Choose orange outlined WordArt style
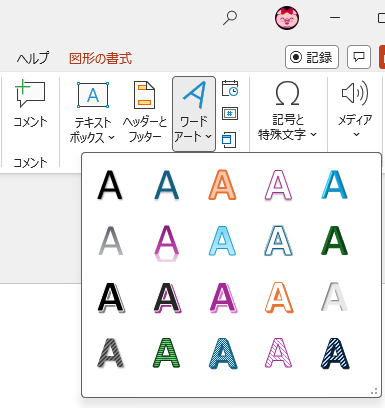This screenshot has width=385, height=408. [x=222, y=185]
